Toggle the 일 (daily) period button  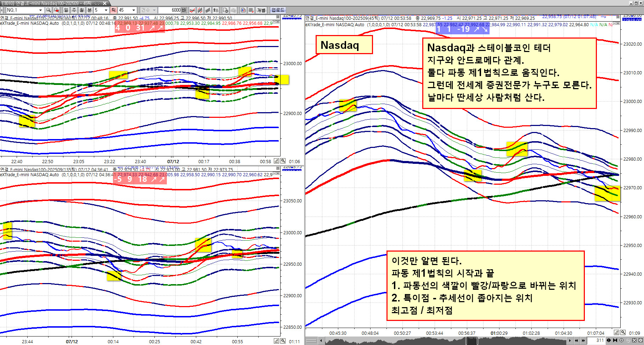pos(66,10)
